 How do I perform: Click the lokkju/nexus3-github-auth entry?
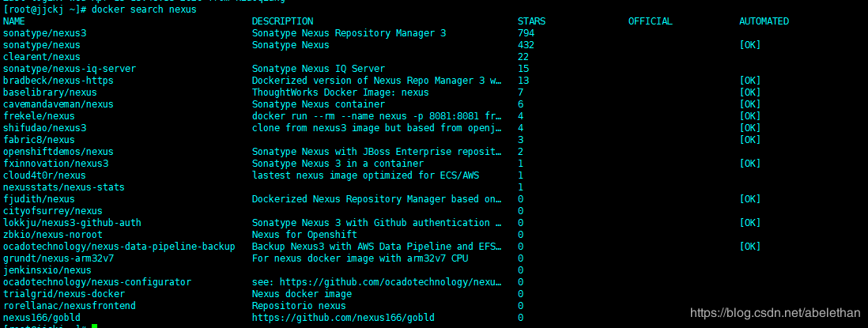[72, 223]
